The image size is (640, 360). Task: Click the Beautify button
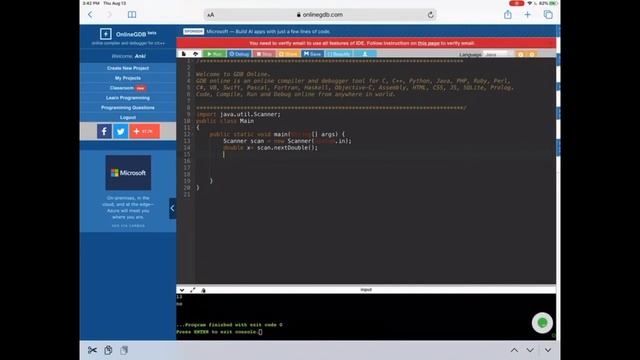coord(339,54)
